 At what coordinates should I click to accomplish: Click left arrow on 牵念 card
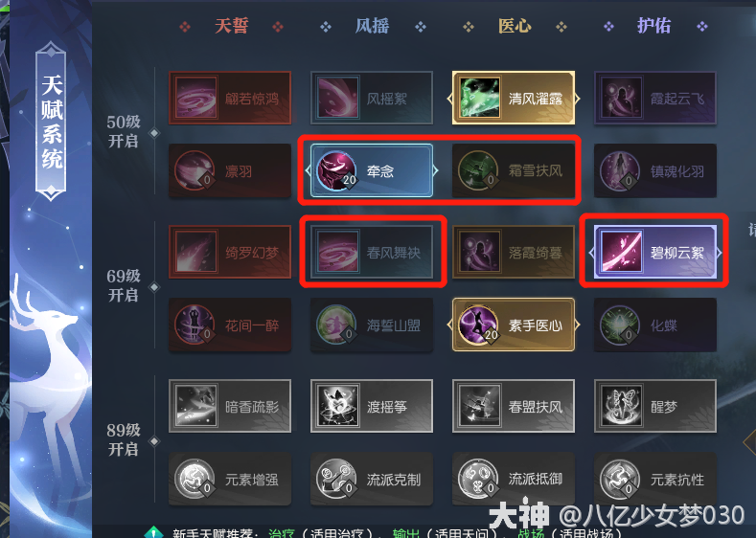coord(309,170)
